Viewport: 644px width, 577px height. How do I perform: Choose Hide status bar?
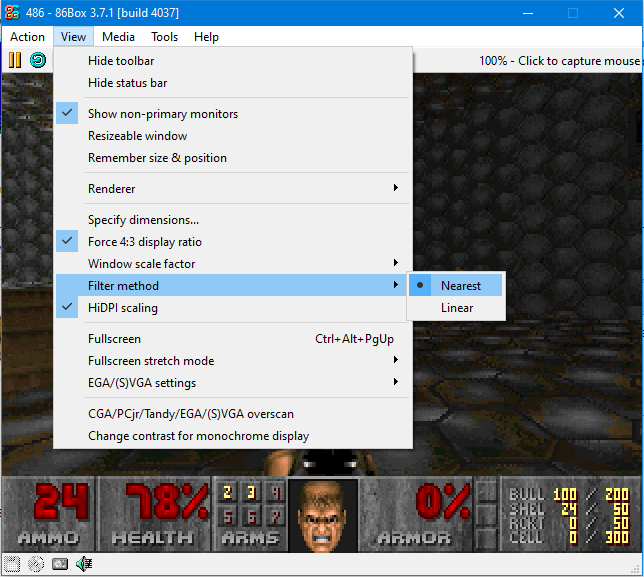[x=233, y=83]
